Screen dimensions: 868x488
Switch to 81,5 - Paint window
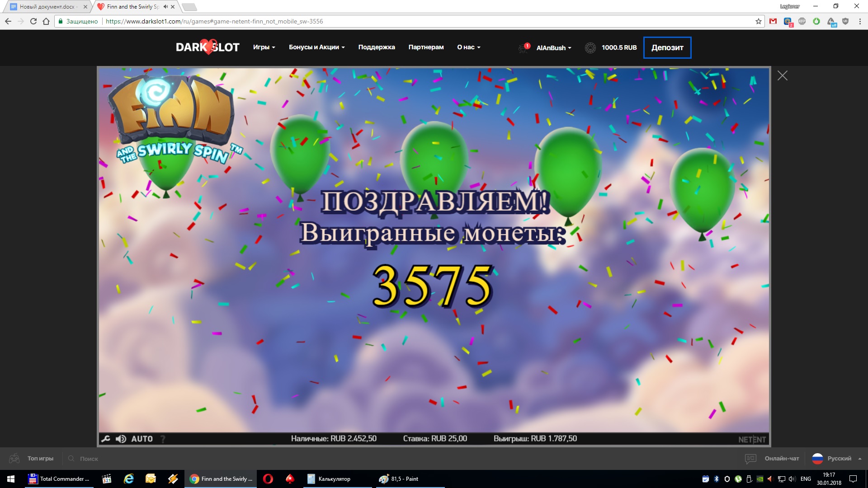tap(409, 479)
